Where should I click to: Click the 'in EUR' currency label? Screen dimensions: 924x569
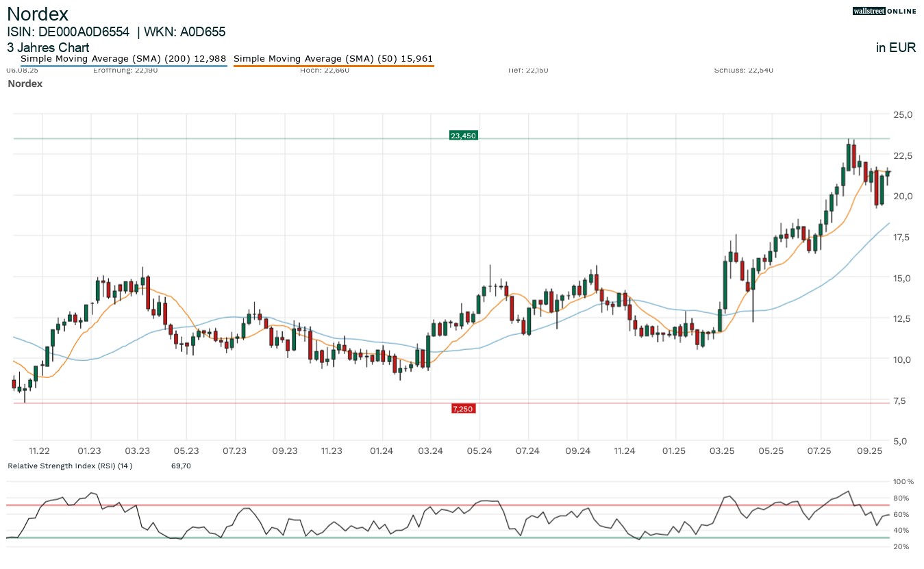896,48
